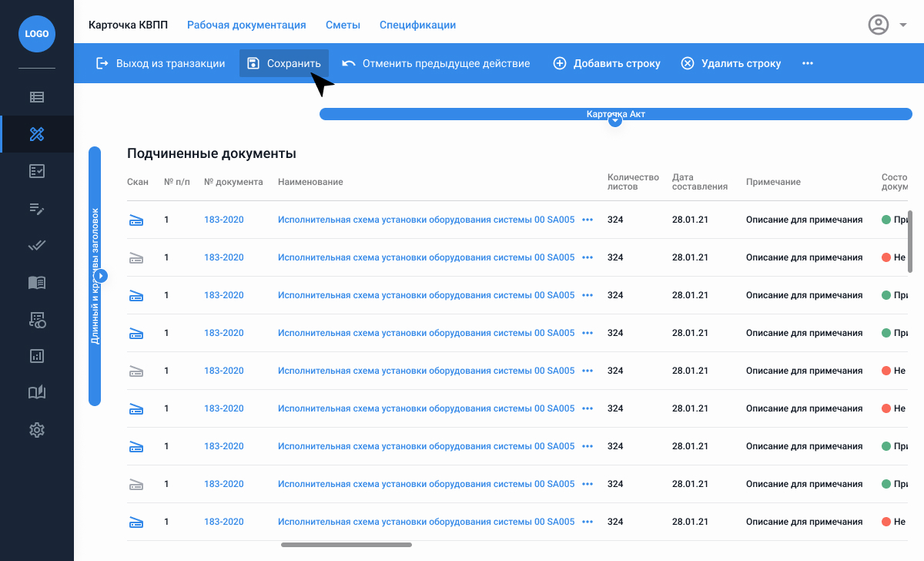Click the № п/п column header
The height and width of the screenshot is (561, 924).
(x=179, y=182)
